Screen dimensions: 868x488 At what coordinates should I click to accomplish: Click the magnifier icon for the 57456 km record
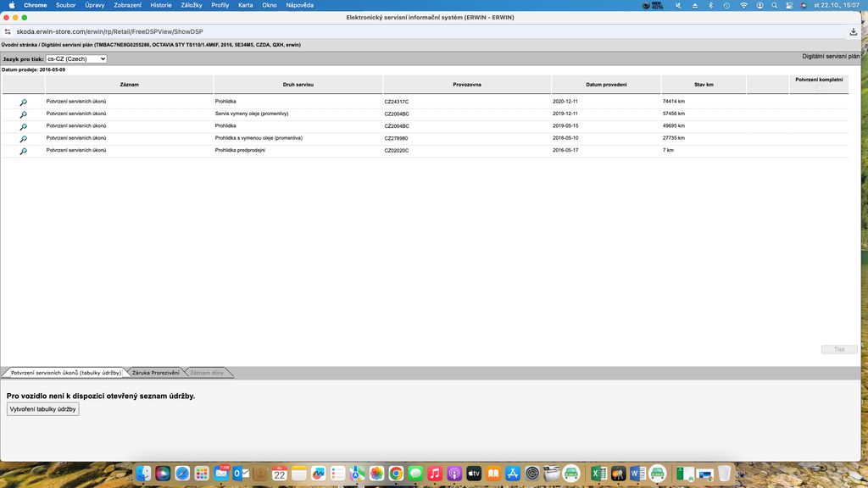24,114
